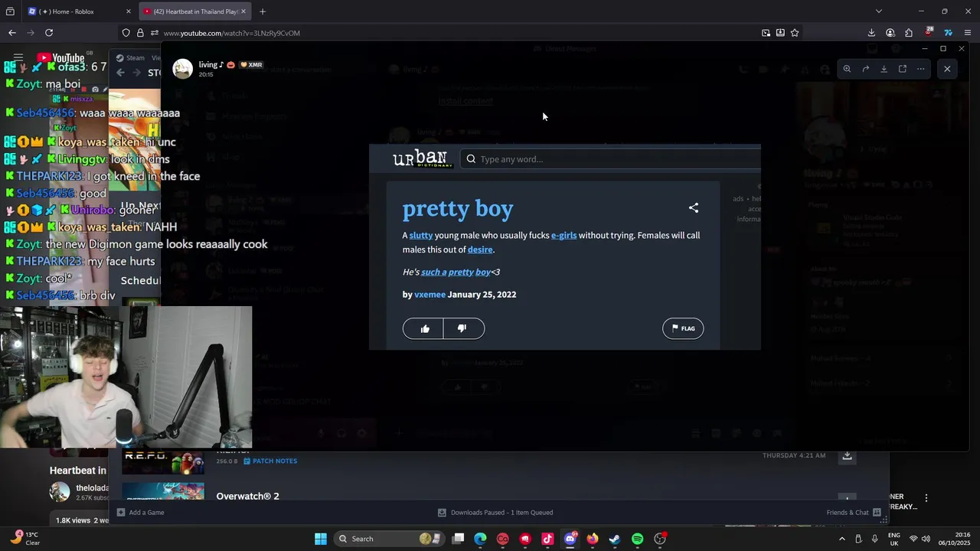Open the YouTube hamburger guide menu
Screen dimensions: 980x551
pos(18,58)
